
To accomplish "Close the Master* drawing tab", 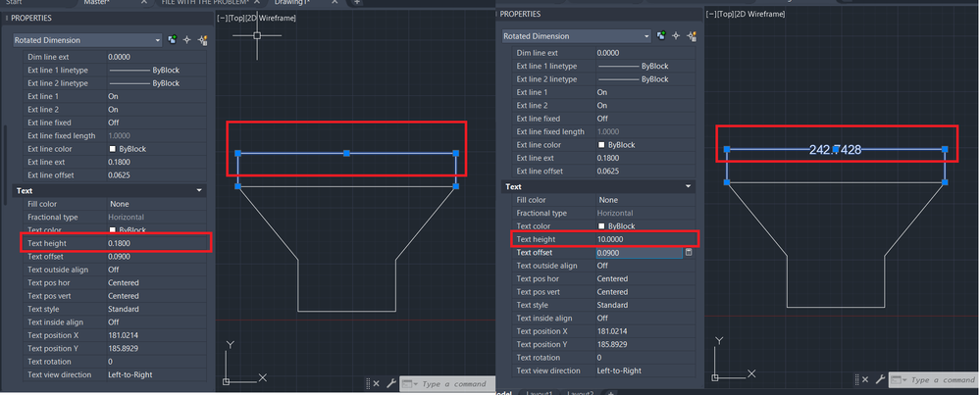I will pos(144,3).
